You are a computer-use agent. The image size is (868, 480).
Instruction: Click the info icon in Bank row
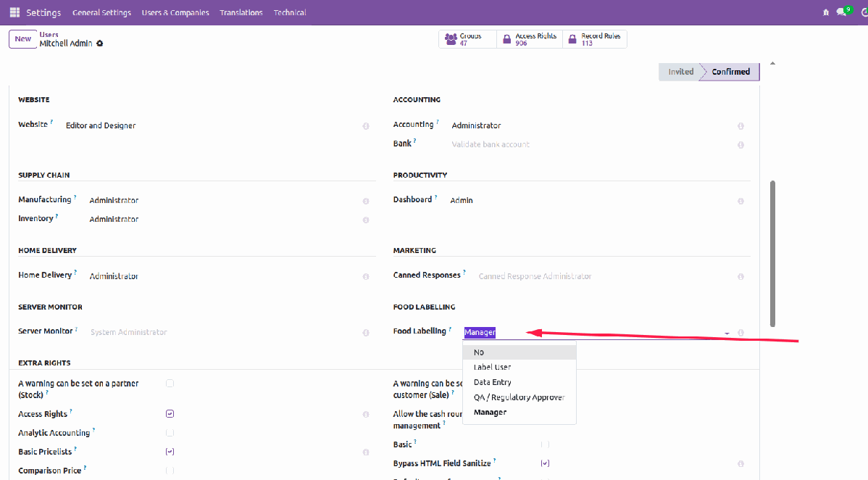point(740,145)
